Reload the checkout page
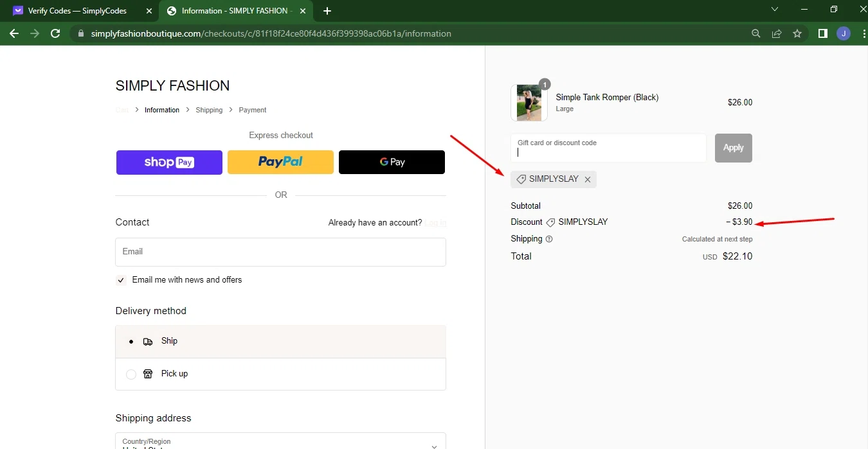This screenshot has height=449, width=868. 55,33
